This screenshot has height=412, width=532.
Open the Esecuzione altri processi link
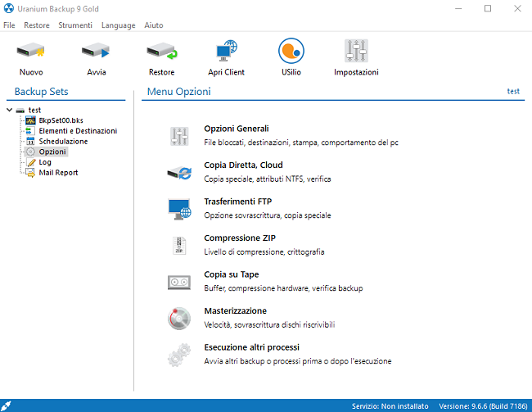(252, 347)
